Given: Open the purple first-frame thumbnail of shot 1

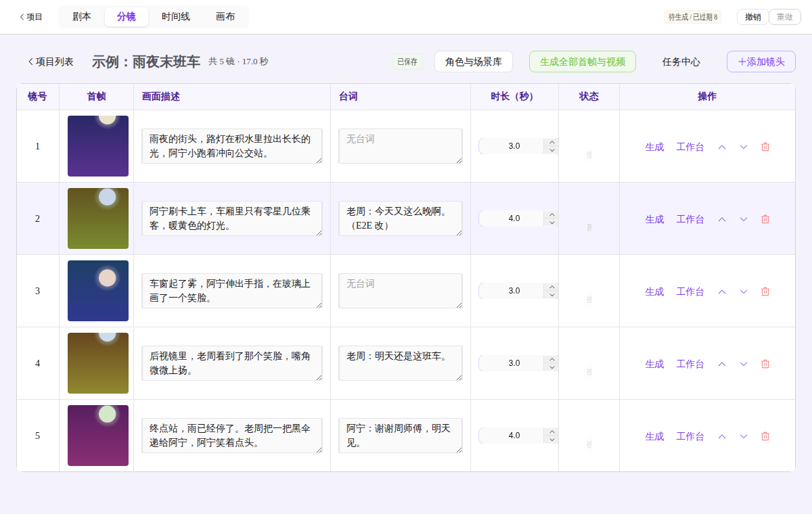Looking at the screenshot, I should [x=98, y=146].
